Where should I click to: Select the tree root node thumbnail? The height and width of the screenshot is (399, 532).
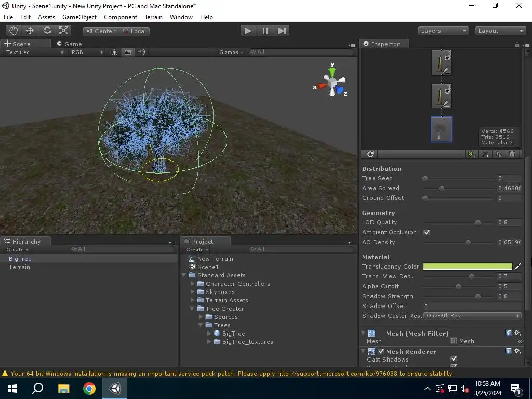[x=442, y=129]
